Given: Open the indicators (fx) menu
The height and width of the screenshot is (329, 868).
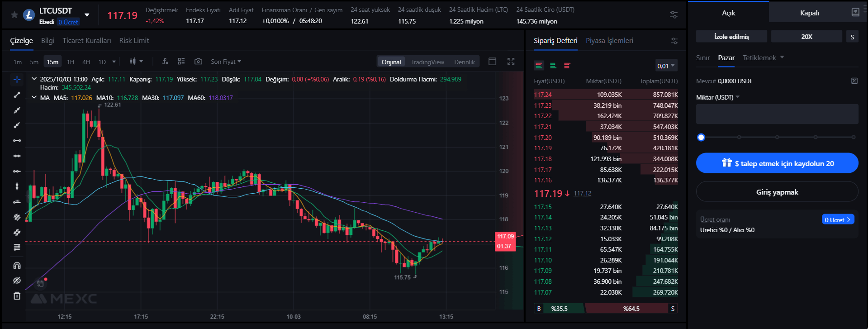Looking at the screenshot, I should point(165,62).
